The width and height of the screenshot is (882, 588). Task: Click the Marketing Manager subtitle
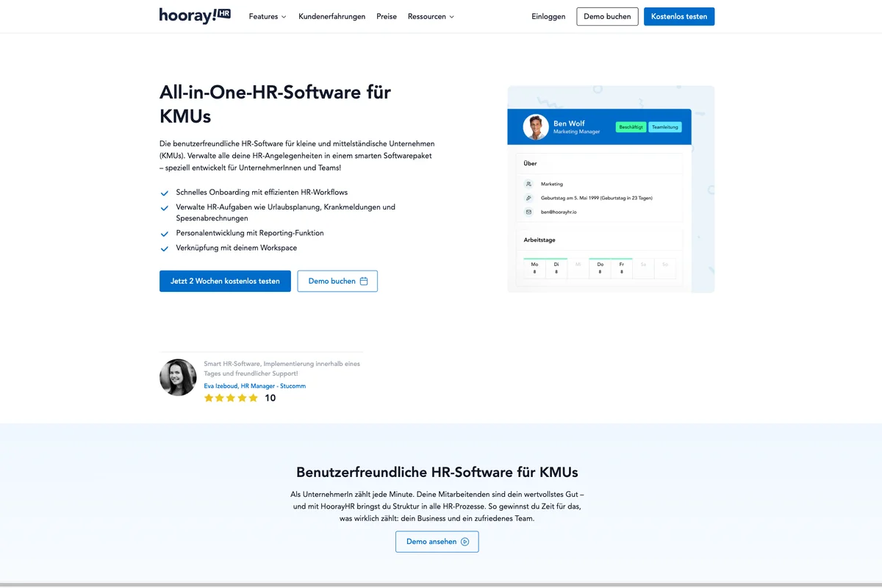coord(576,132)
